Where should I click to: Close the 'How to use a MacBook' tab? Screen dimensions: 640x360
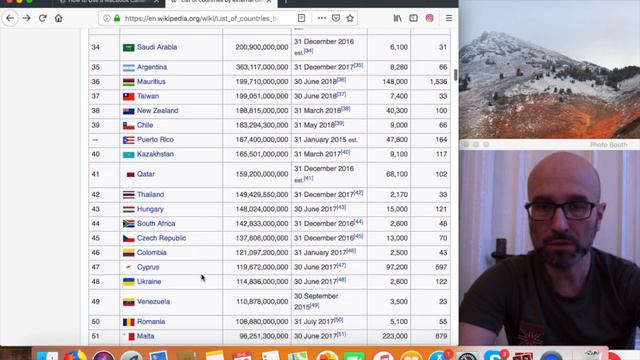point(156,2)
